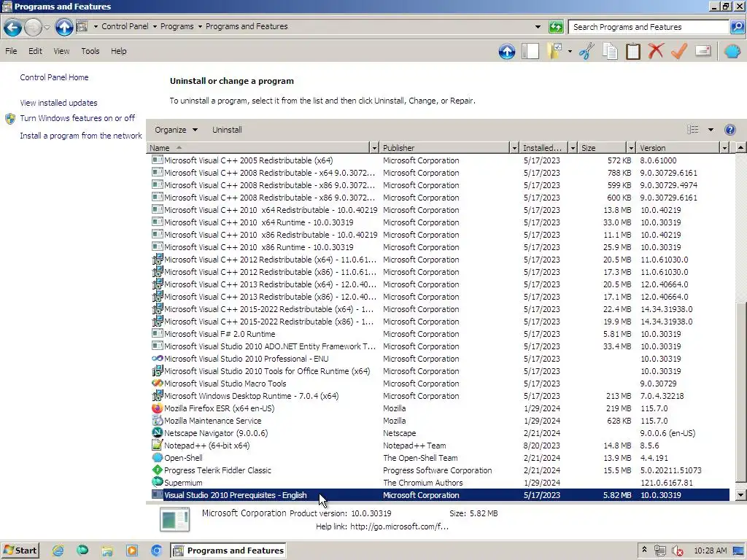Click the Open-Shell program icon
The image size is (747, 560).
158,458
